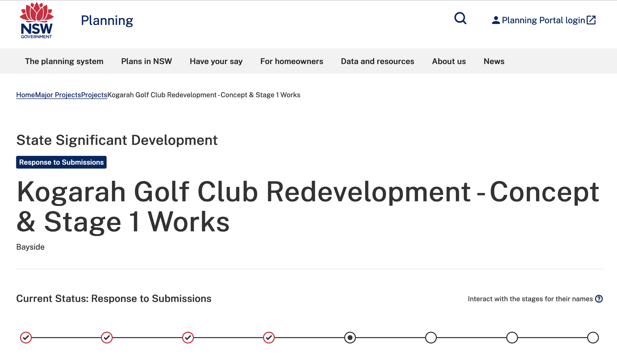Open About us menu
Screen dimensions: 617x364
tap(449, 61)
